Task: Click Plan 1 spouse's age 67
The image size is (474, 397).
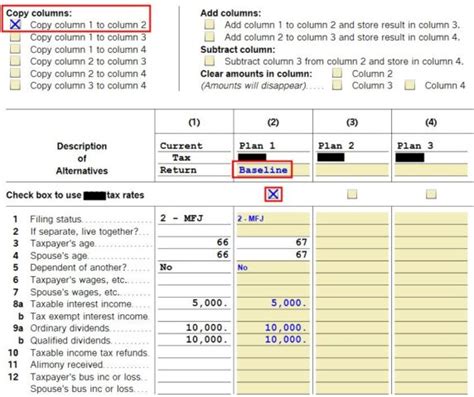Action: [x=273, y=255]
